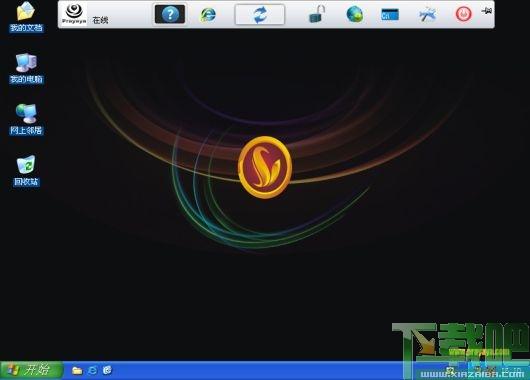Open the blue question mark help button
The image size is (530, 380).
170,14
